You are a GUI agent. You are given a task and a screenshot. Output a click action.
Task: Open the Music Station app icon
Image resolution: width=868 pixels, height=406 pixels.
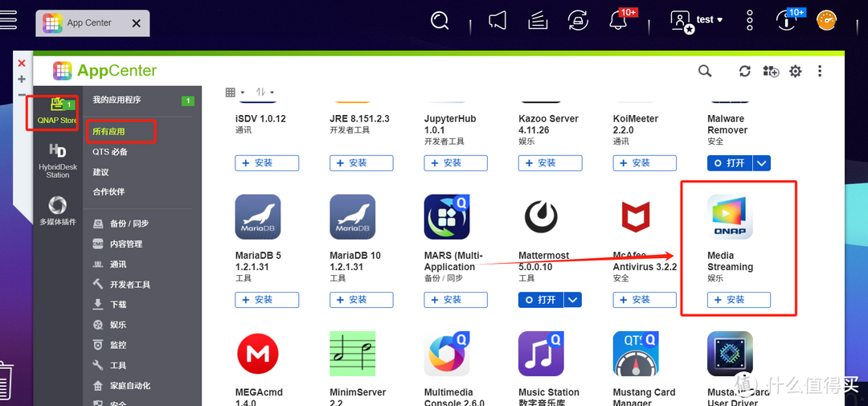click(x=542, y=354)
